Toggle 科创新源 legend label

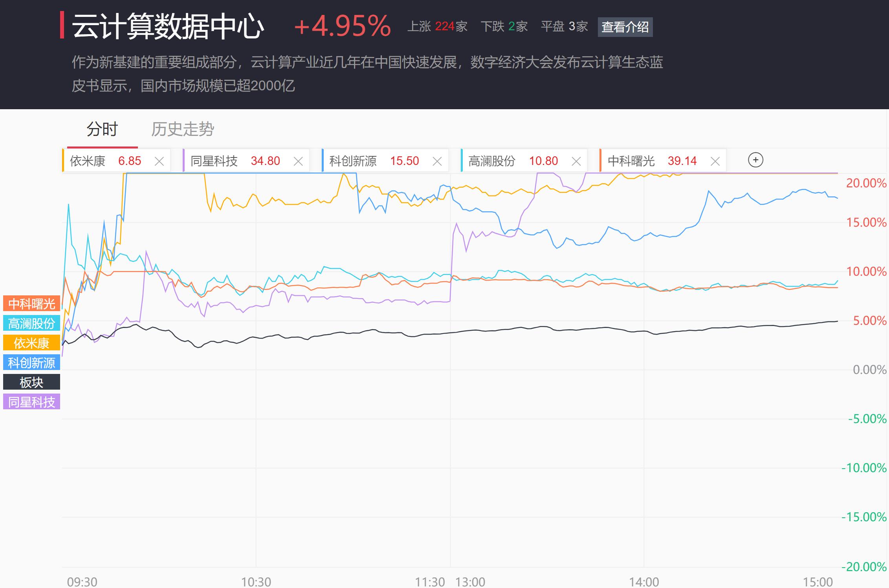pyautogui.click(x=31, y=363)
